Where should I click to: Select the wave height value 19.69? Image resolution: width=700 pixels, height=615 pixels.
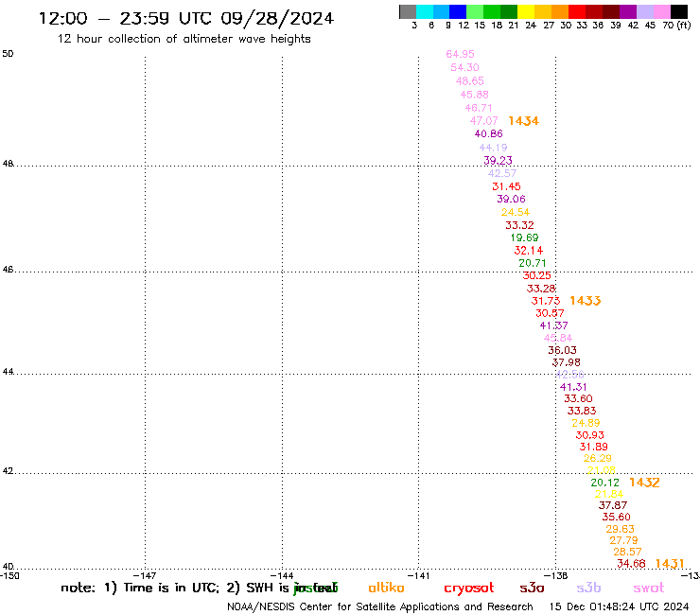click(x=525, y=237)
